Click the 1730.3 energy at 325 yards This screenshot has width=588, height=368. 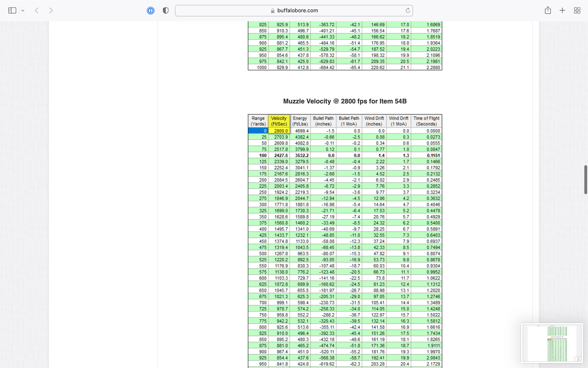300,211
